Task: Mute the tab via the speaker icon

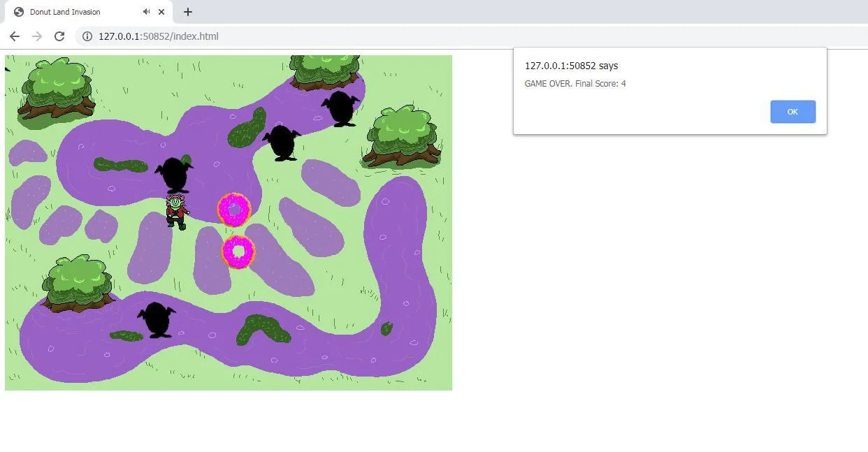Action: click(146, 12)
